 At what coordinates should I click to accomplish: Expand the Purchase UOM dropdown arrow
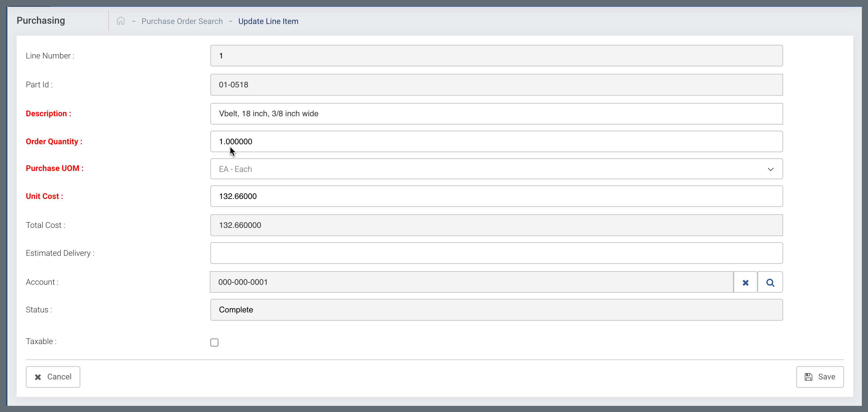tap(770, 169)
